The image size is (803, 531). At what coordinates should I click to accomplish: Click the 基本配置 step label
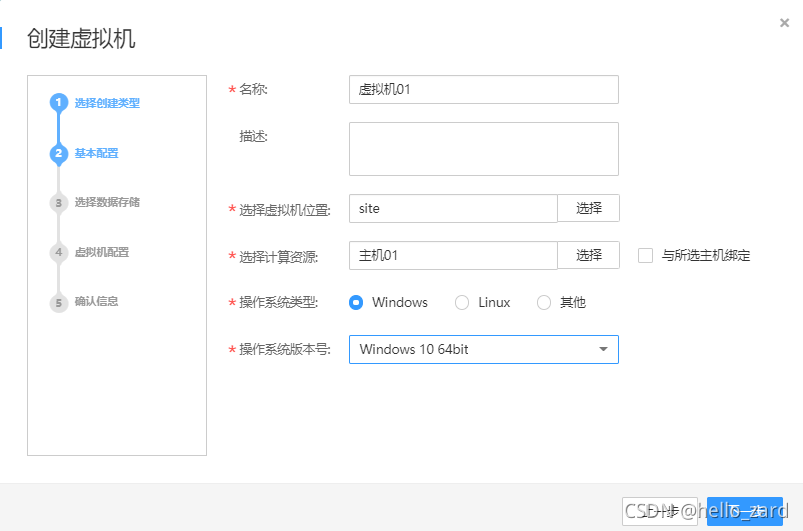[96, 153]
